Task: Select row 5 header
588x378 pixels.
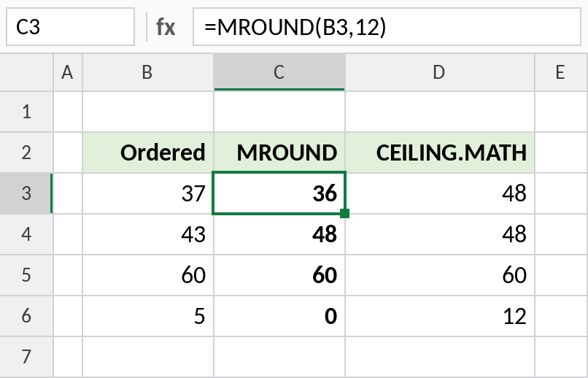Action: click(26, 275)
